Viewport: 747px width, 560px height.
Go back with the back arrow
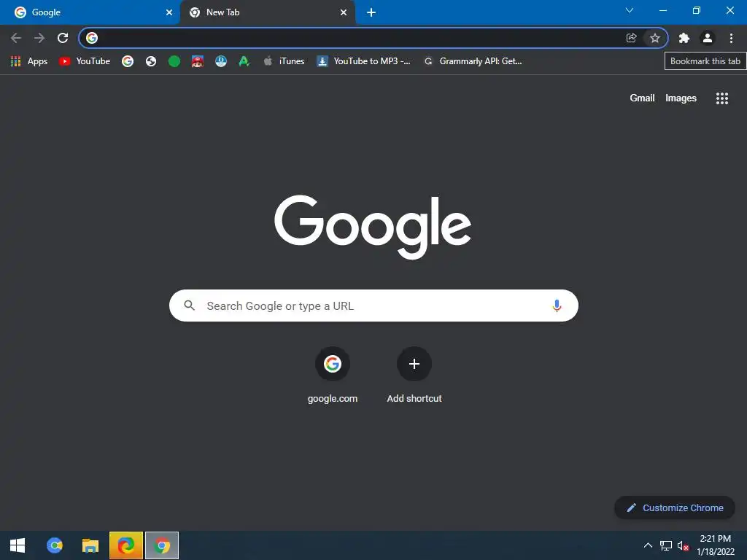point(16,38)
